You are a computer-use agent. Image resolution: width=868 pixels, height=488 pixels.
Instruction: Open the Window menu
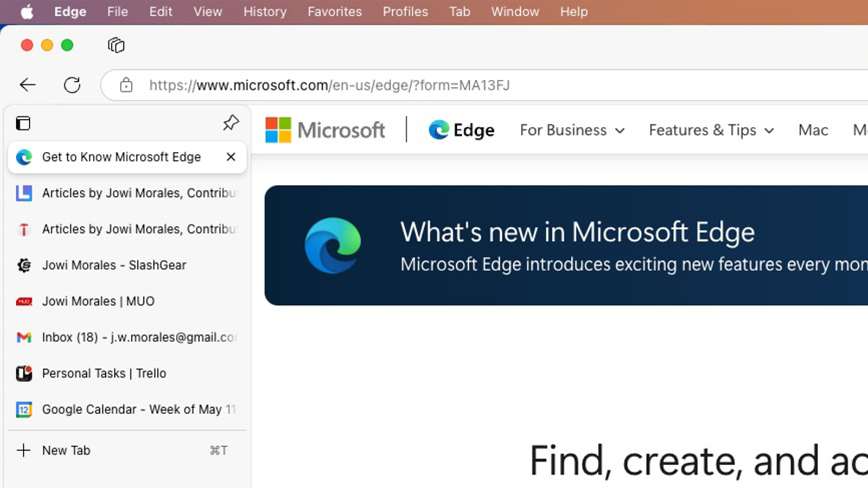click(x=515, y=12)
